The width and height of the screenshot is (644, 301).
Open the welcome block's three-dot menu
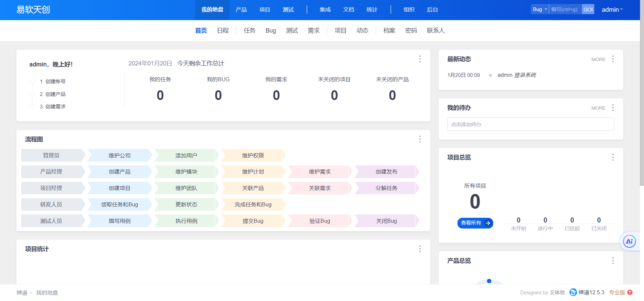coord(419,59)
